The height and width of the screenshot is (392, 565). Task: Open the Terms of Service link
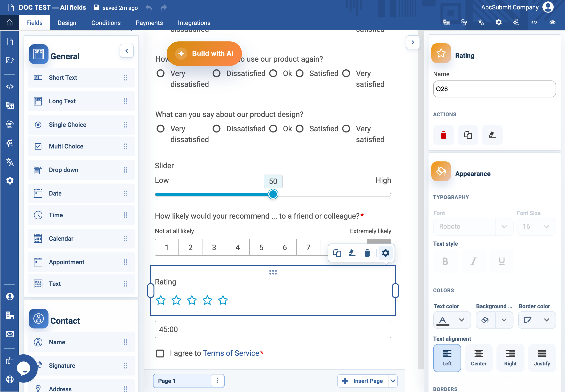point(231,353)
